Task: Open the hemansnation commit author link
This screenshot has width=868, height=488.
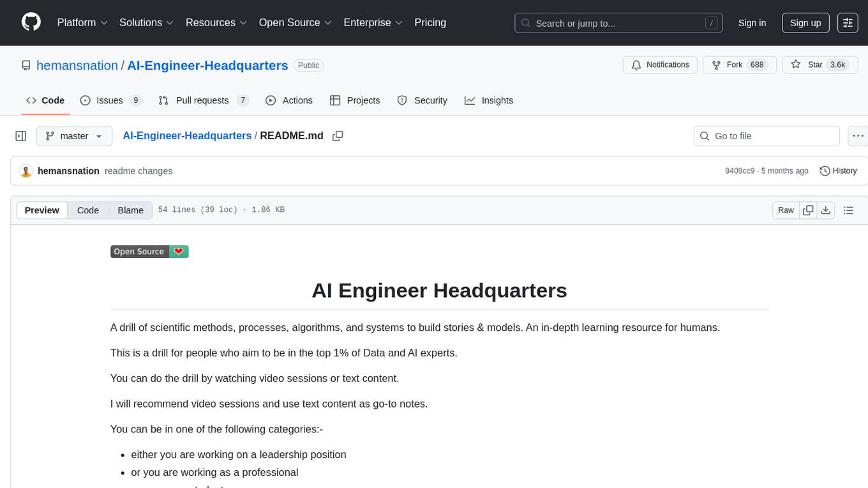Action: pyautogui.click(x=68, y=171)
